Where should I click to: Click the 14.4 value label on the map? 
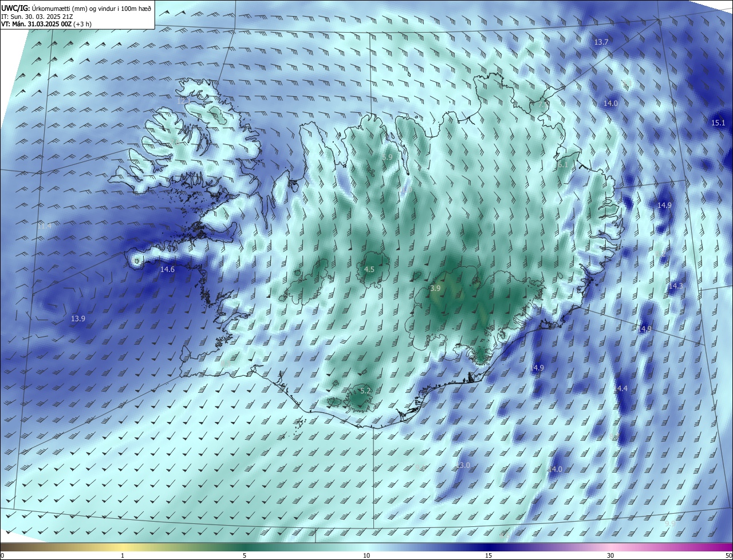point(621,389)
